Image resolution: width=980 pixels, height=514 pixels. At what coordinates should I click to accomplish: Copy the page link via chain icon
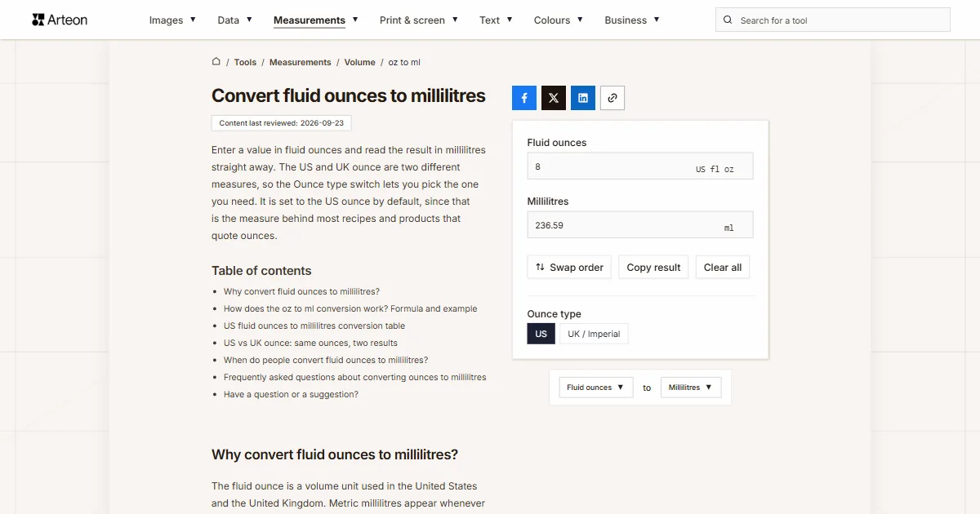612,98
